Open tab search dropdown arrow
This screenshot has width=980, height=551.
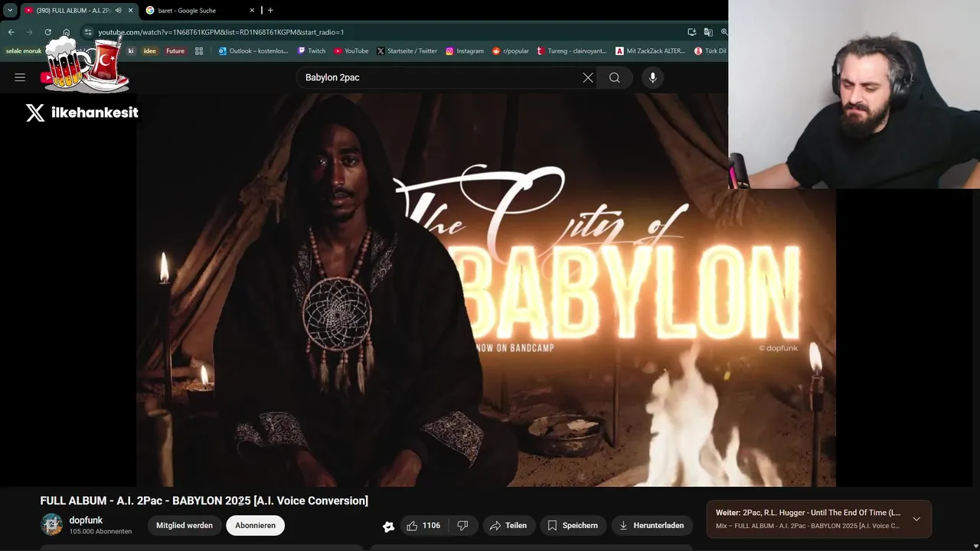pos(10,10)
